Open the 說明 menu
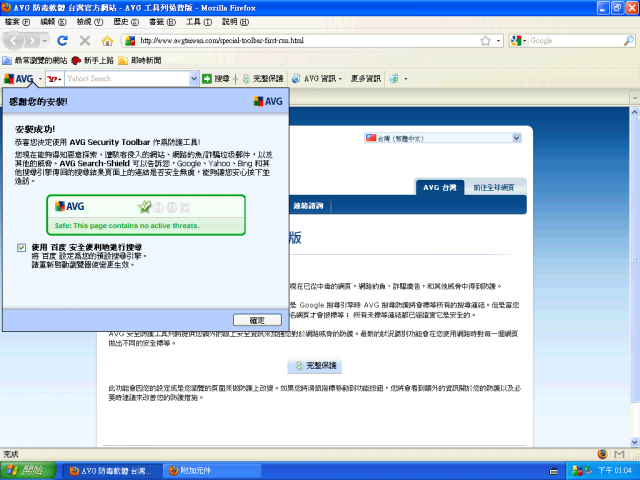This screenshot has height=480, width=640. 236,22
